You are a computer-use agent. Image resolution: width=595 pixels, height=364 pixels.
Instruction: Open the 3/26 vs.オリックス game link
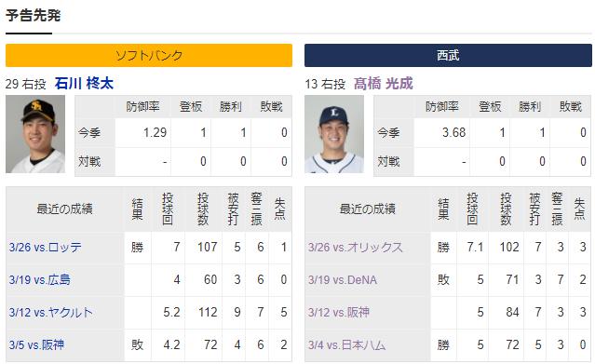tap(355, 248)
